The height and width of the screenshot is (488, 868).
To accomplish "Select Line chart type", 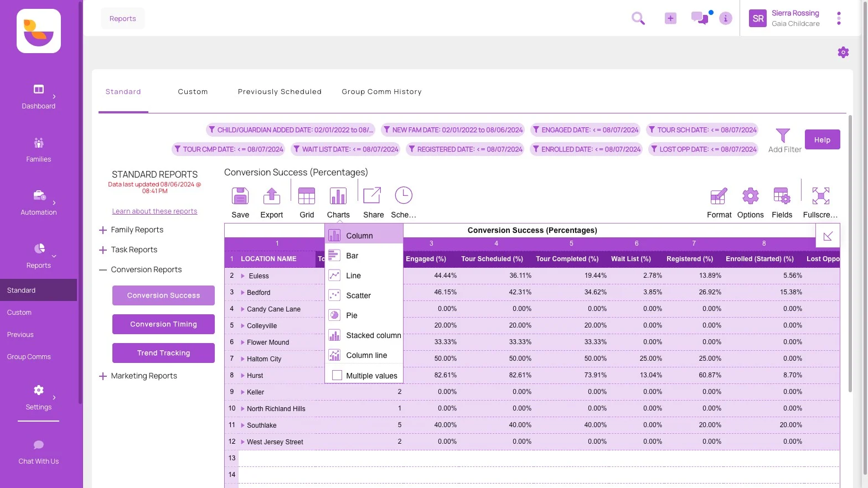I will tap(364, 276).
